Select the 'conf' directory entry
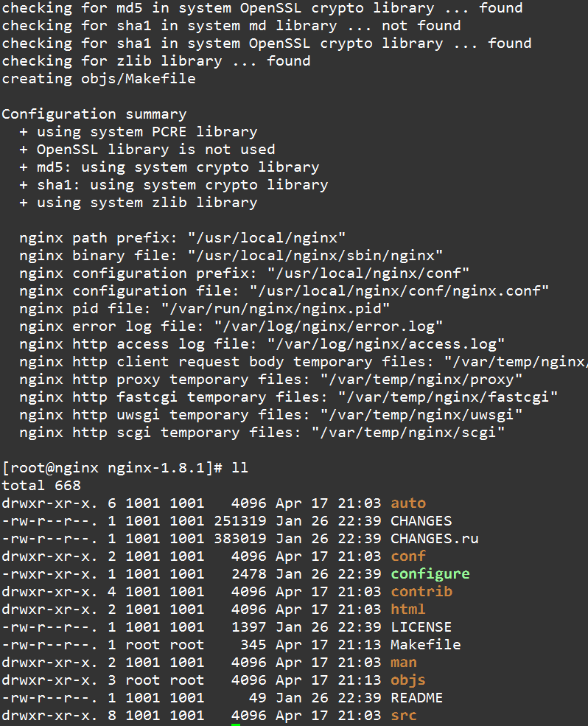 (x=408, y=556)
